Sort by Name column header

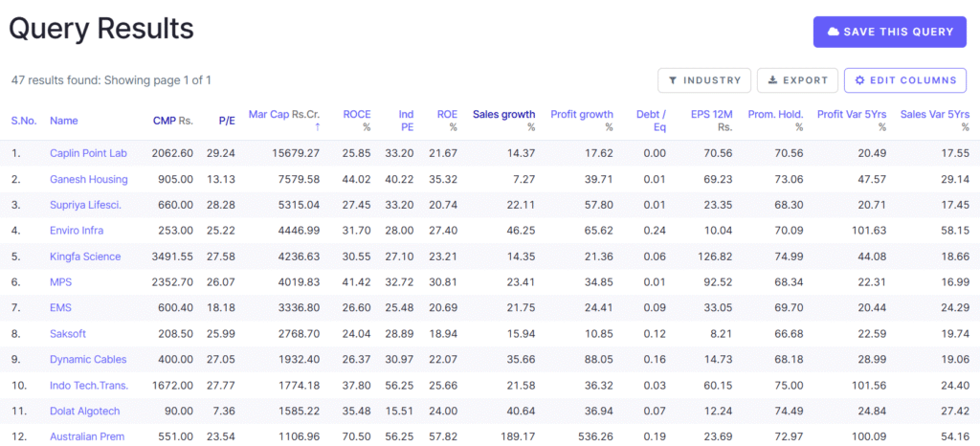point(63,121)
